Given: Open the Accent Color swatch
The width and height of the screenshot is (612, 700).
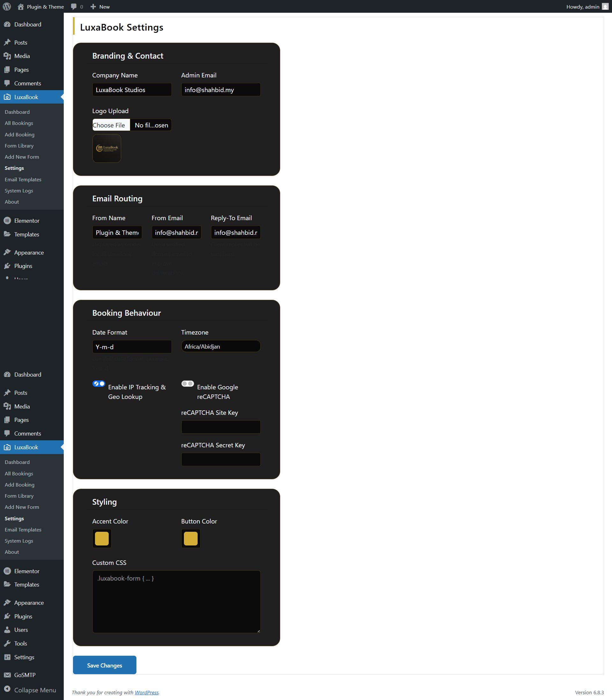Looking at the screenshot, I should click(x=102, y=538).
